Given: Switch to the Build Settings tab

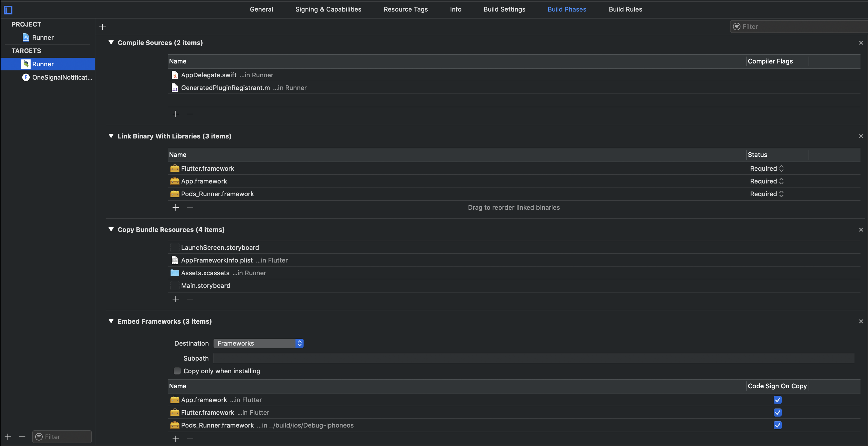Looking at the screenshot, I should [504, 9].
